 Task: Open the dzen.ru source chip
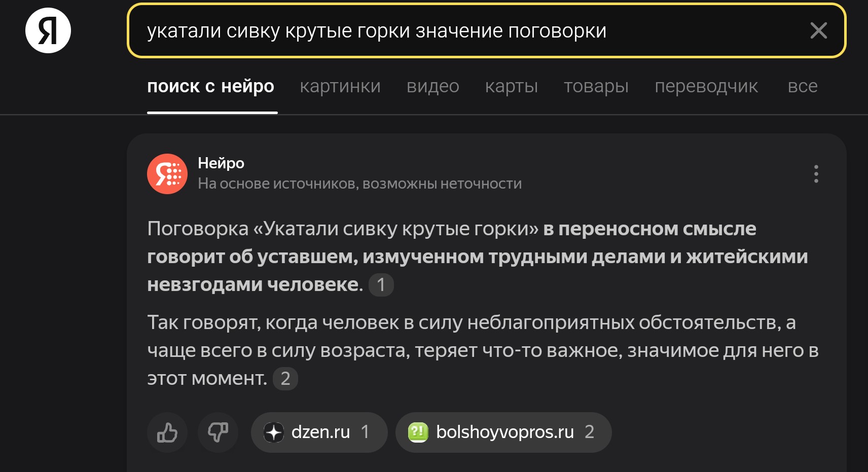click(x=319, y=432)
